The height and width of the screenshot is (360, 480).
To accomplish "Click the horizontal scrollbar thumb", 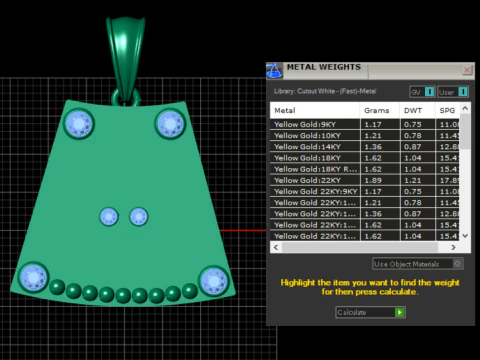I will click(360, 247).
